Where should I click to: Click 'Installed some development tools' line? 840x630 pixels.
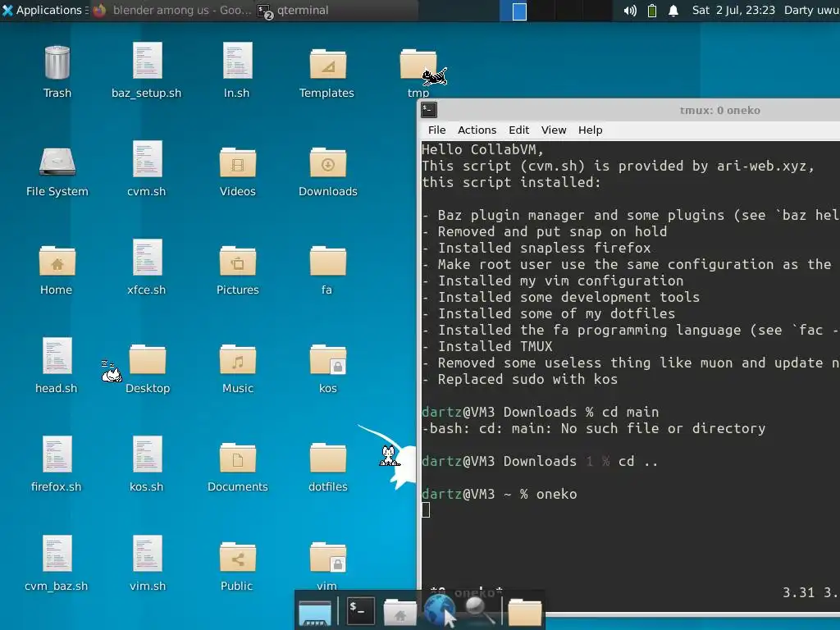pos(569,297)
